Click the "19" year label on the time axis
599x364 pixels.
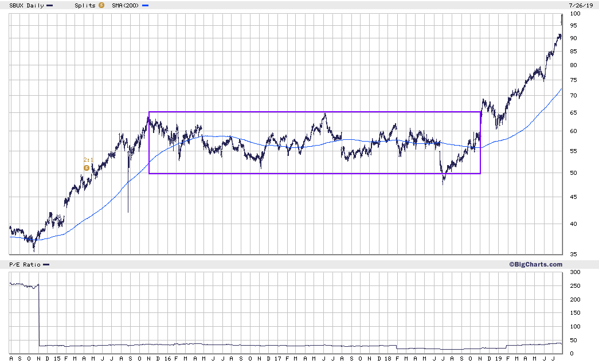498,358
